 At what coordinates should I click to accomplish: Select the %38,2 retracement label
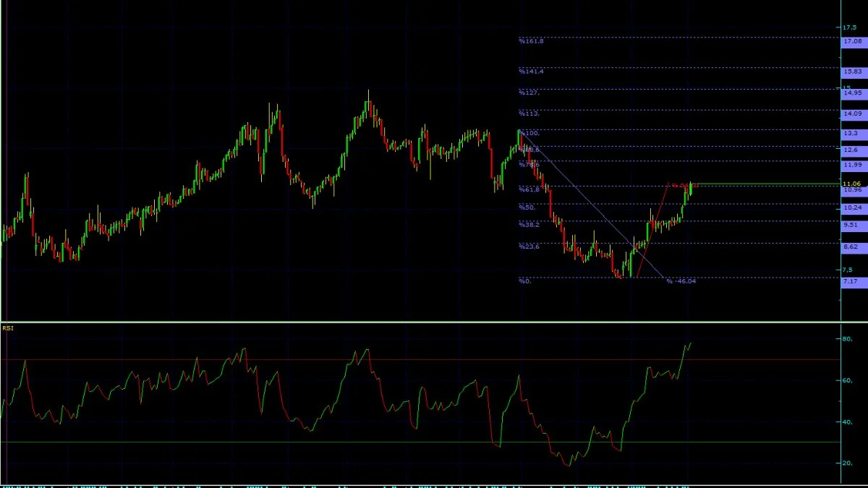(x=529, y=224)
